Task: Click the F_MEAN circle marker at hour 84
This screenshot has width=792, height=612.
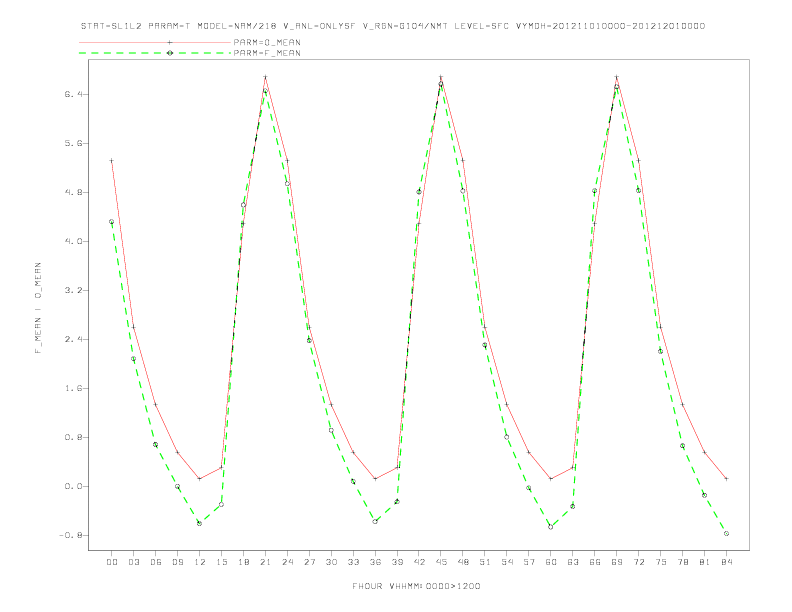Action: pos(726,534)
